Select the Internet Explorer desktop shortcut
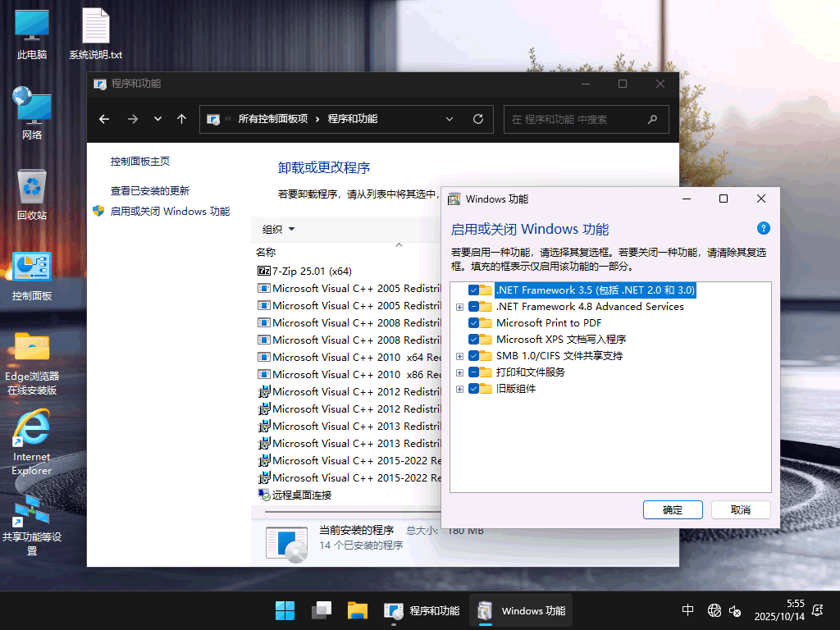 pyautogui.click(x=32, y=442)
